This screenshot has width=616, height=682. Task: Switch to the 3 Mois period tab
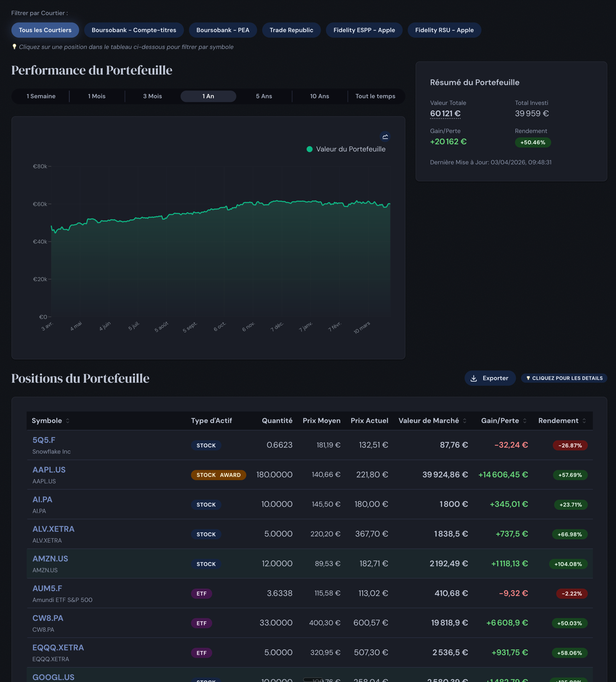pyautogui.click(x=153, y=96)
